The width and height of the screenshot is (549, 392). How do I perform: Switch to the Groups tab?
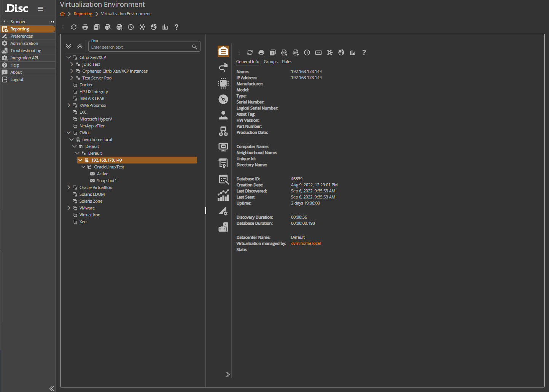(x=271, y=61)
